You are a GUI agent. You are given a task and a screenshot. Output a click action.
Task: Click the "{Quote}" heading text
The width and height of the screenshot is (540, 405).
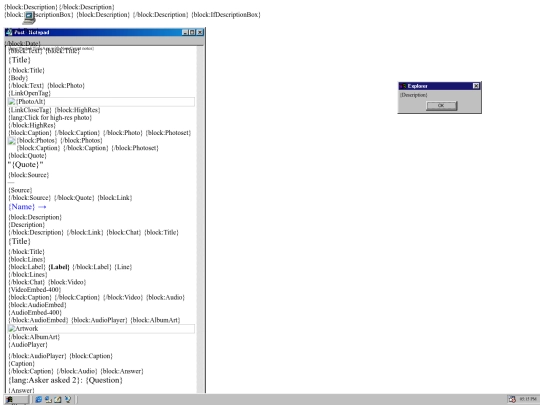25,165
